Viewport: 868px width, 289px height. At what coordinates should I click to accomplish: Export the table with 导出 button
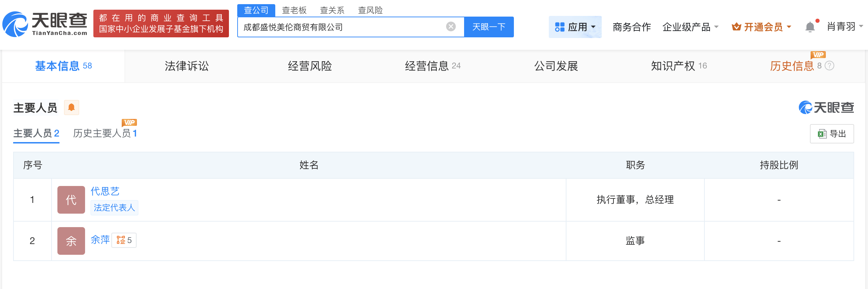832,134
